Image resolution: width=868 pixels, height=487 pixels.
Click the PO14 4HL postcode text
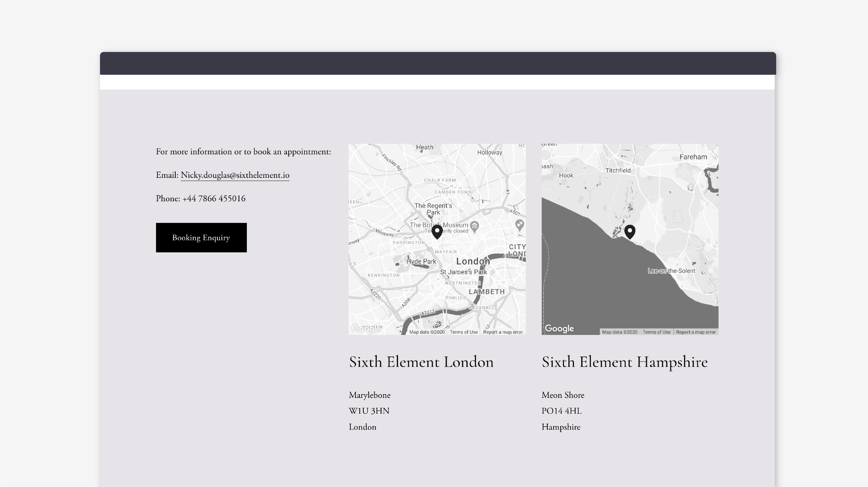click(561, 411)
